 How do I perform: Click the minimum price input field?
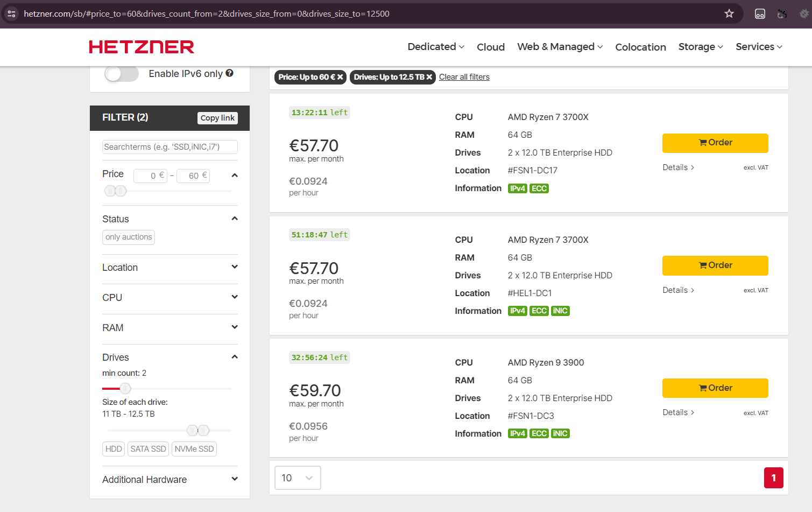(150, 176)
